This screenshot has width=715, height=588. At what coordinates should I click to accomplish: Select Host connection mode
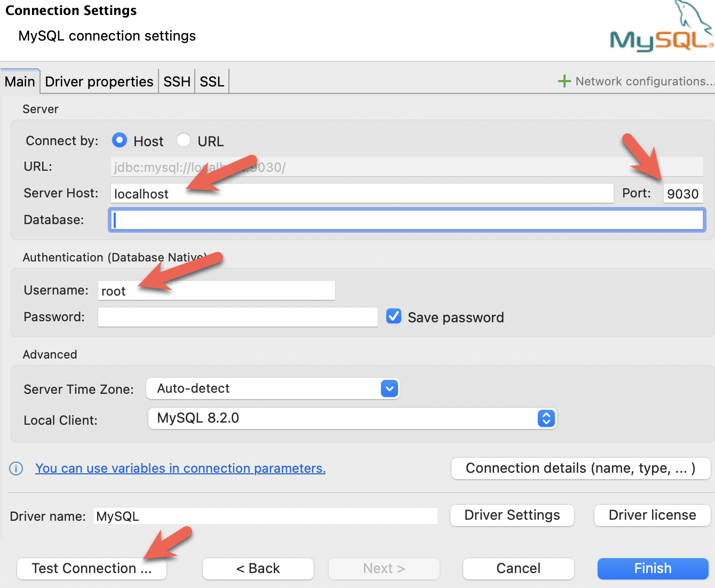(x=120, y=140)
